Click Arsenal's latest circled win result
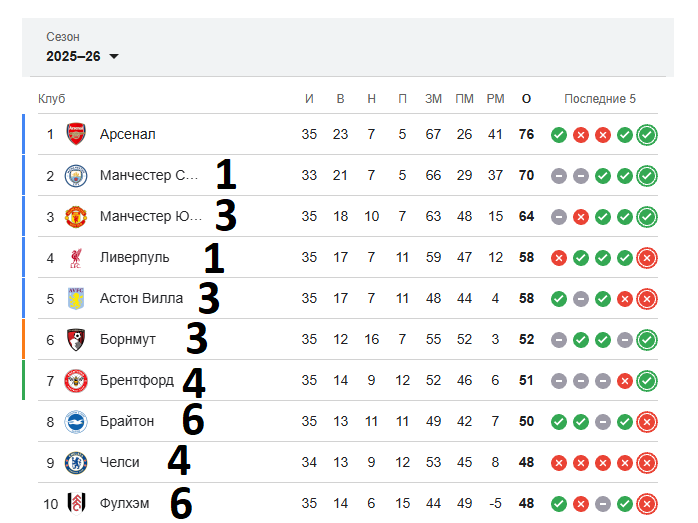This screenshot has width=698, height=523. coord(647,135)
